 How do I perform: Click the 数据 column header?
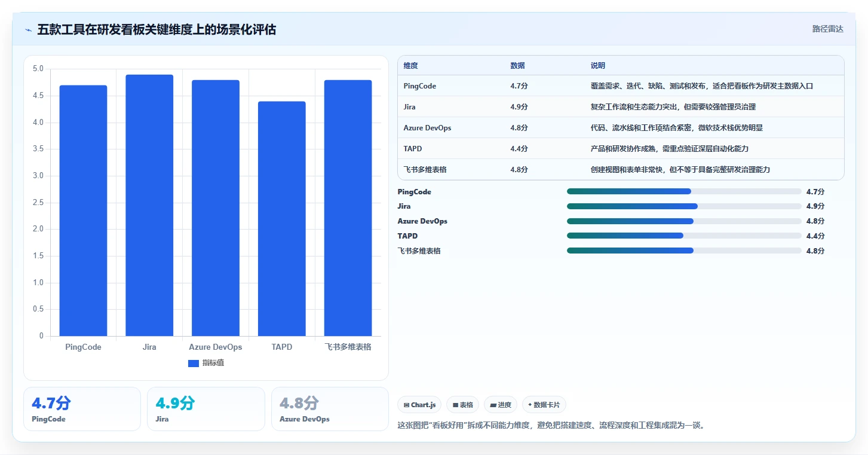click(x=517, y=66)
